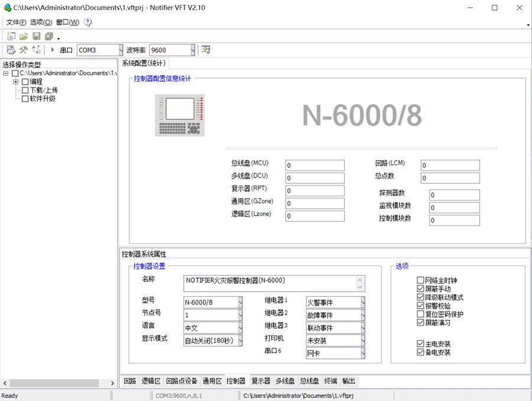Switch to the 多线盘 bottom tab
The width and height of the screenshot is (532, 401).
coord(285,381)
